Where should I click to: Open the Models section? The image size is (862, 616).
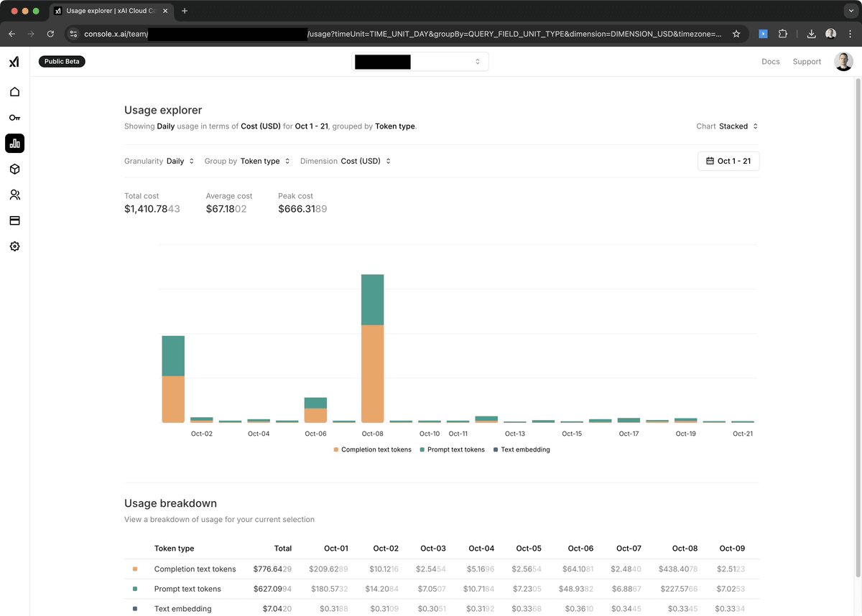14,169
